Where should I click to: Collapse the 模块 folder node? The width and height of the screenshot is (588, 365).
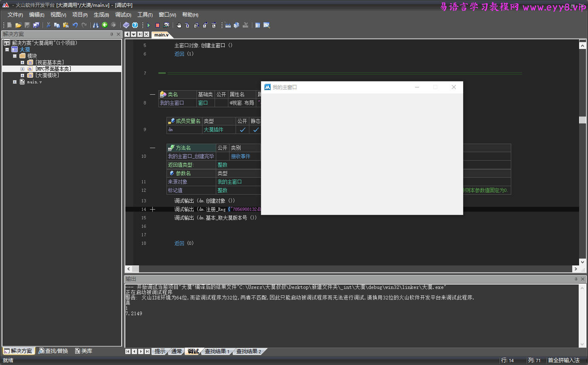click(15, 56)
